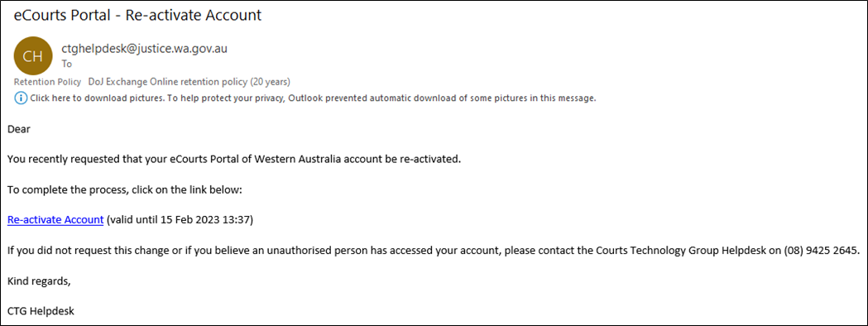Select DoJ Exchange Online retention policy text
This screenshot has height=326, width=868.
(189, 82)
